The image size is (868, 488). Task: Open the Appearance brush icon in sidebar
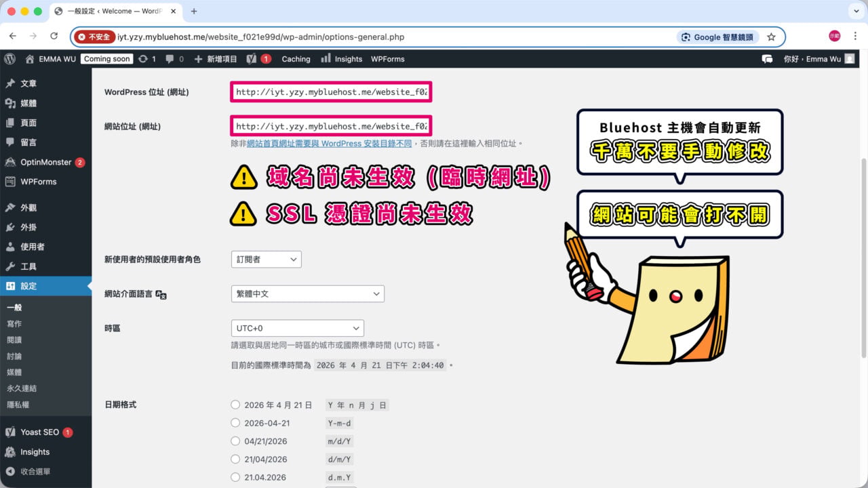tap(10, 207)
